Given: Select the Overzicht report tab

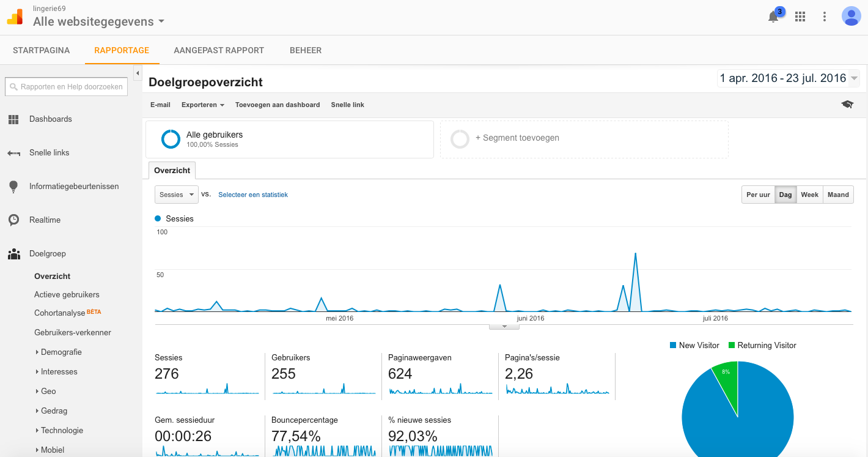Looking at the screenshot, I should (x=172, y=171).
